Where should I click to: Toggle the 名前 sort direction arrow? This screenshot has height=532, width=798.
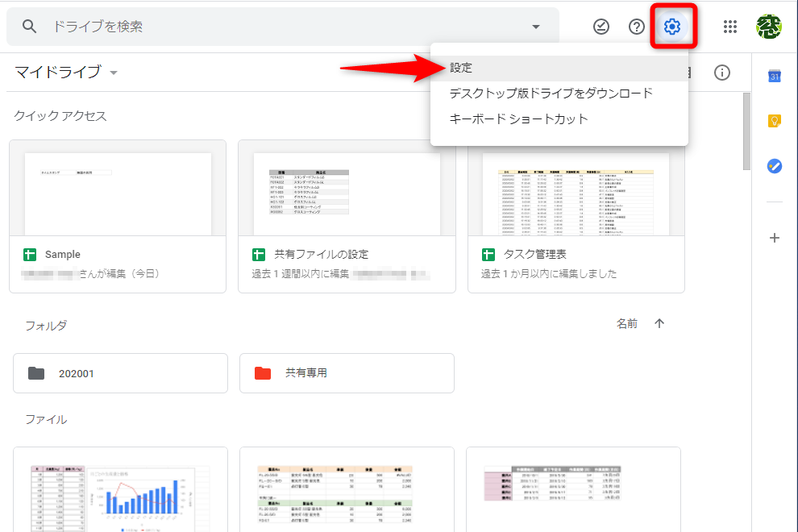(x=659, y=322)
